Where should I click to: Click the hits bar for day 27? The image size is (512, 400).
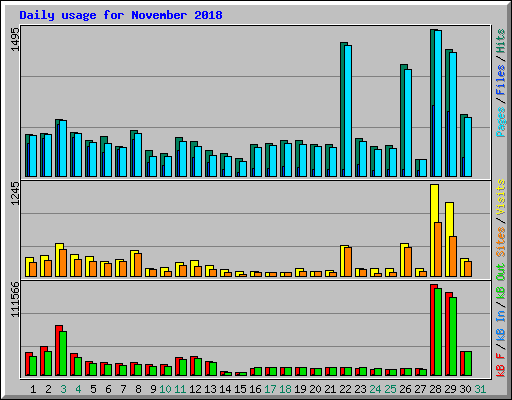click(417, 168)
